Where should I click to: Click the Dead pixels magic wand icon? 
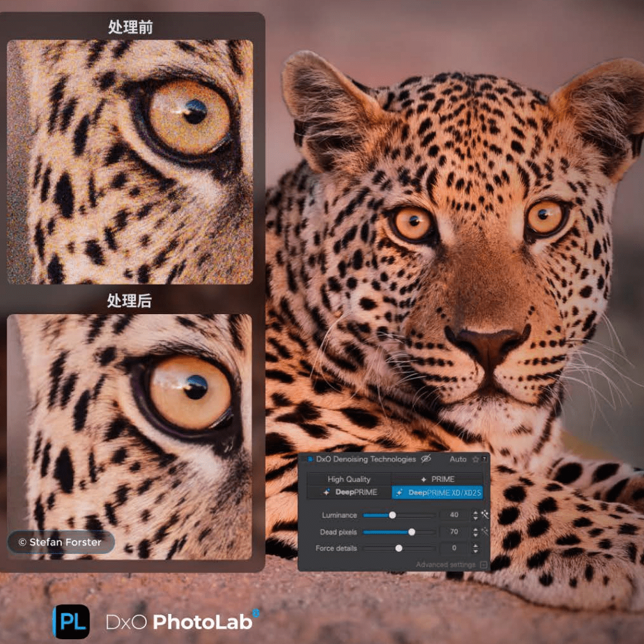coord(485,532)
